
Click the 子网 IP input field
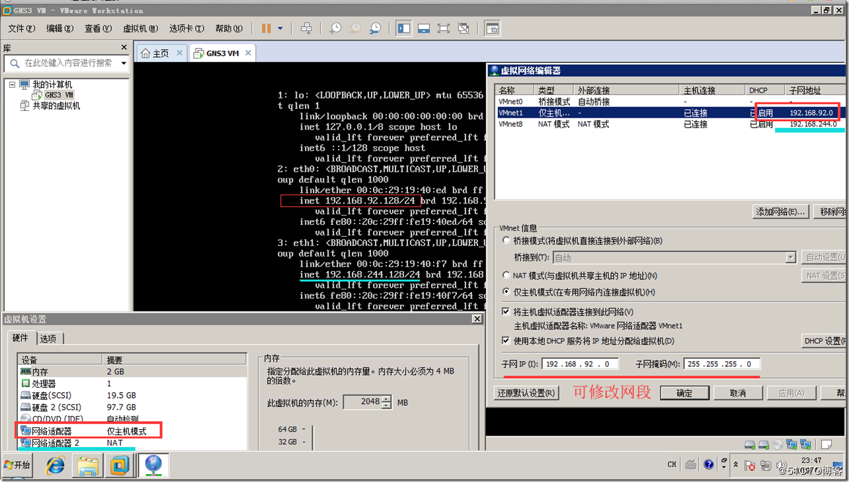pos(580,364)
